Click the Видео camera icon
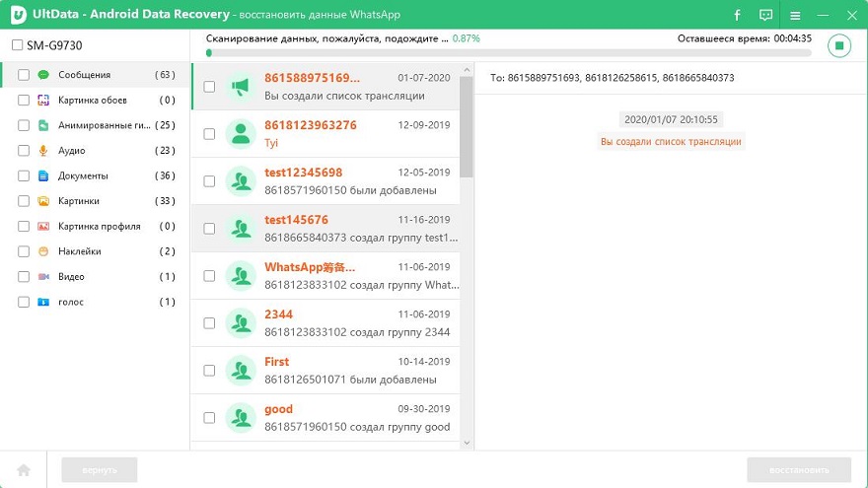This screenshot has height=488, width=868. point(43,277)
